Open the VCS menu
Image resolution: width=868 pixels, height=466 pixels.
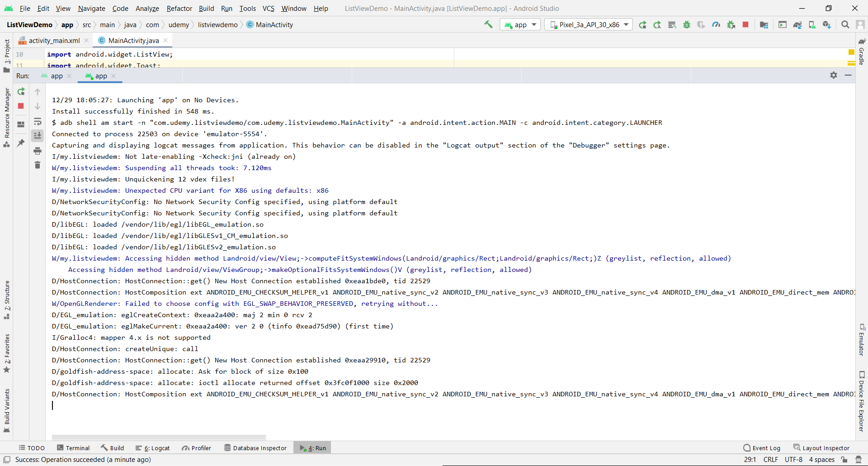(269, 8)
